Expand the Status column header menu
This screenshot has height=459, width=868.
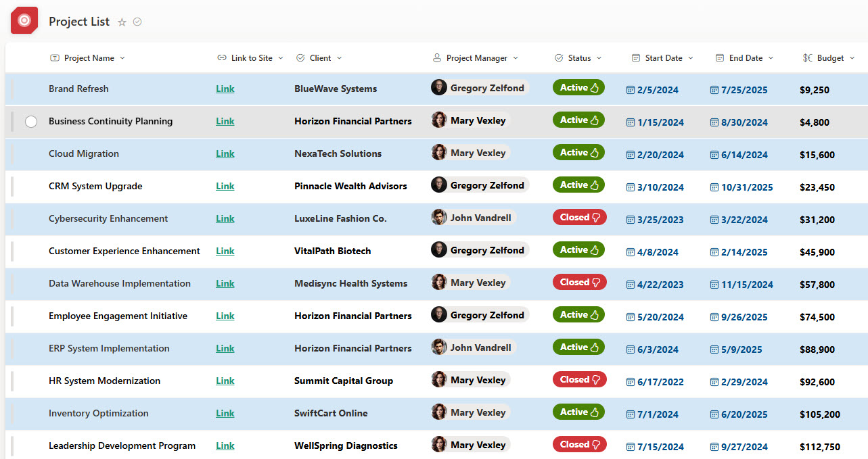599,58
